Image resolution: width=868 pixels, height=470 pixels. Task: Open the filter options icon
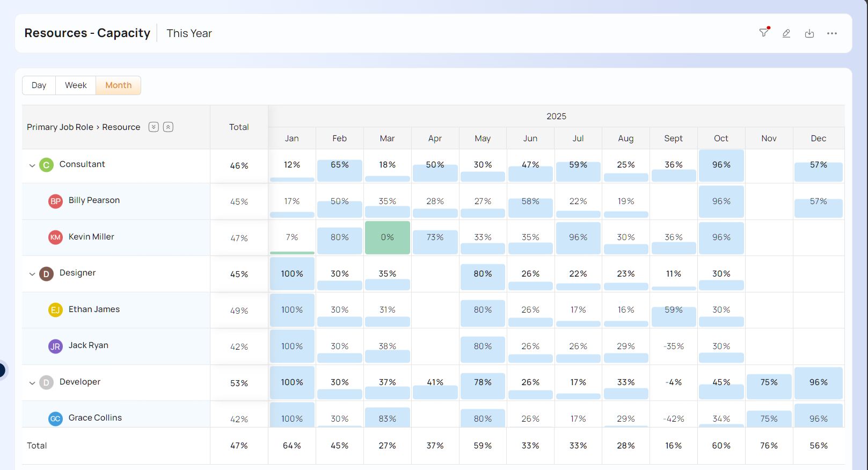coord(764,33)
